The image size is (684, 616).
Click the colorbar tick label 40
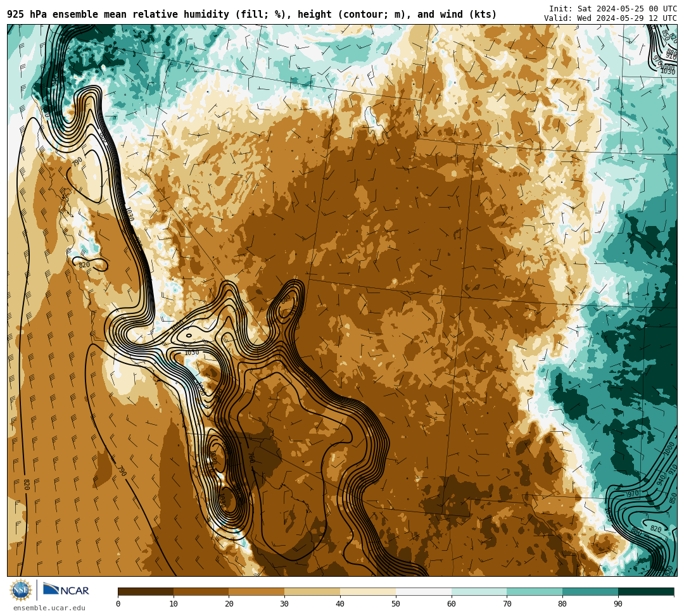[x=340, y=604]
